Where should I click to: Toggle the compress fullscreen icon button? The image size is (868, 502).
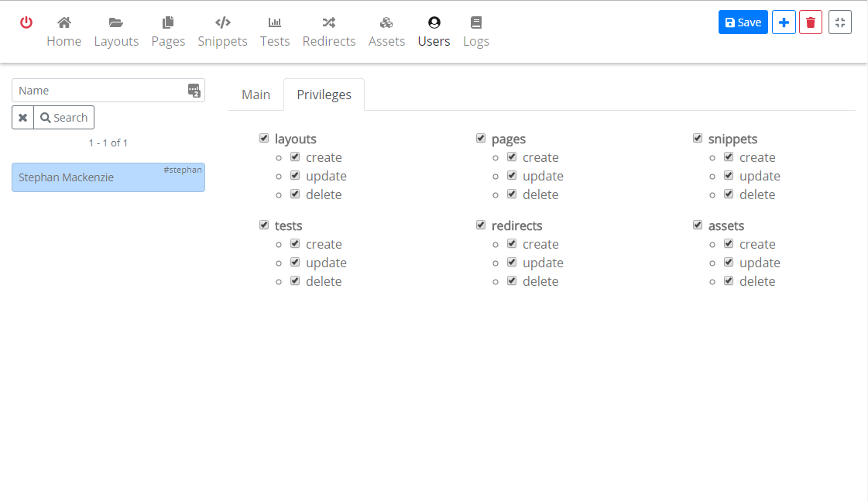(x=840, y=22)
